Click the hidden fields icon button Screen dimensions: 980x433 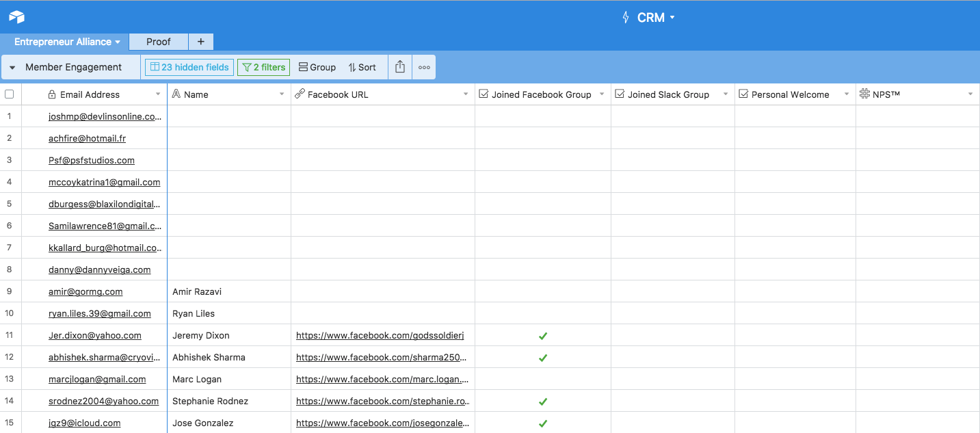(189, 67)
